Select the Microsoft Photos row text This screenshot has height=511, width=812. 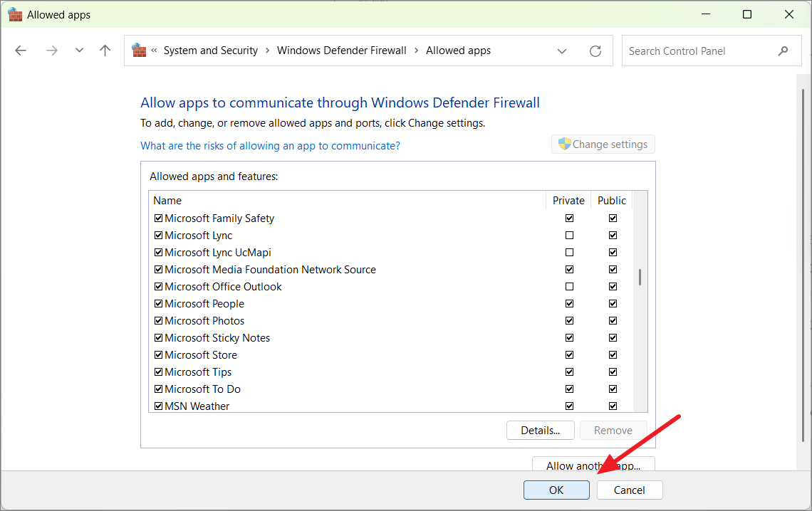pos(204,321)
